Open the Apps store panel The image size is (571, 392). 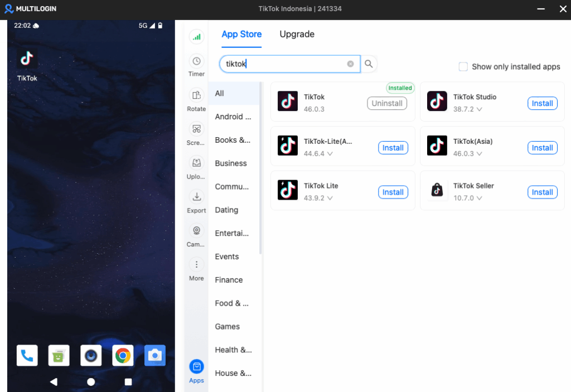197,371
